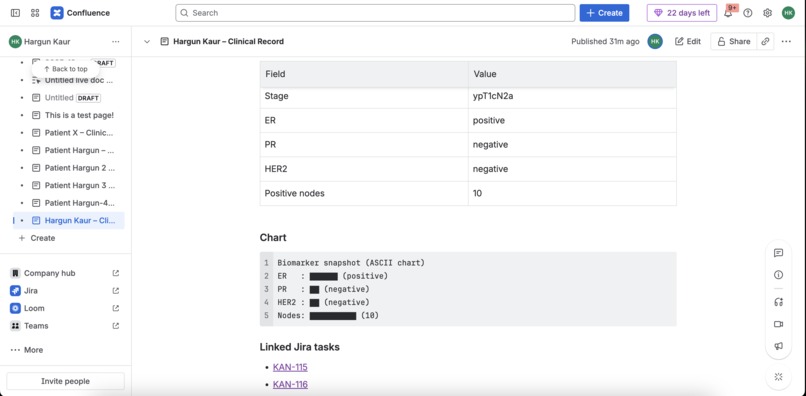The image size is (806, 396).
Task: Click the Share button
Action: tap(734, 42)
